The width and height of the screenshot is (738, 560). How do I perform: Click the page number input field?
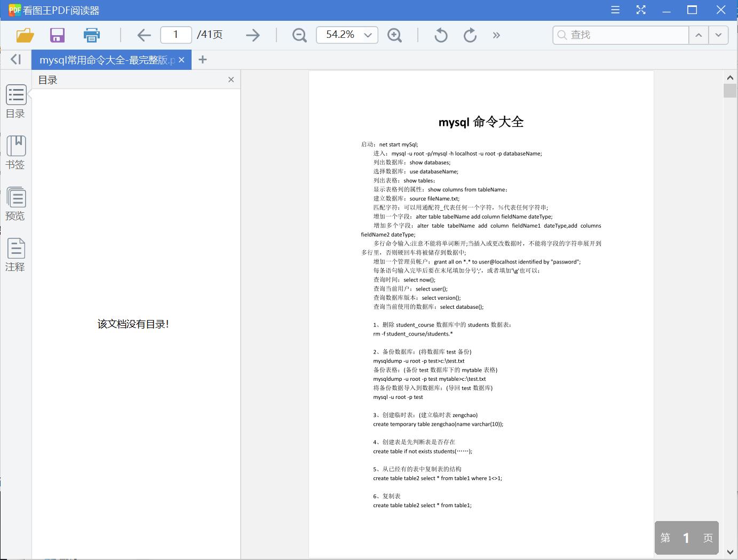[x=176, y=35]
